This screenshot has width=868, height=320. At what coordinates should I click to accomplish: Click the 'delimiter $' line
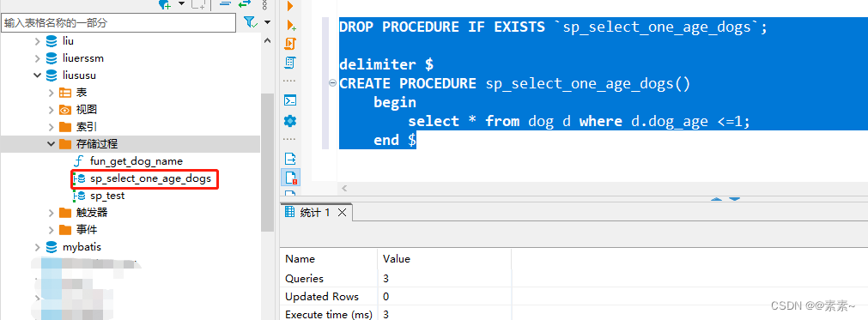click(386, 64)
